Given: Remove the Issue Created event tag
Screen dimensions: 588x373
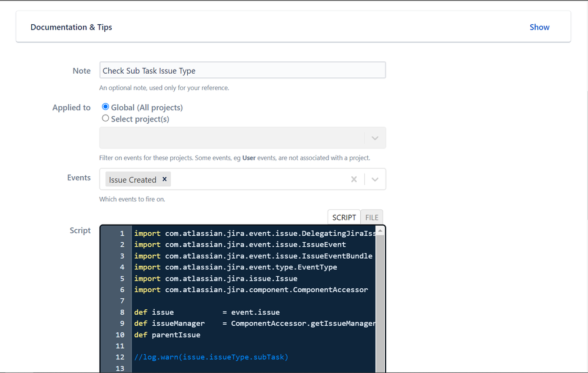Looking at the screenshot, I should (x=165, y=180).
